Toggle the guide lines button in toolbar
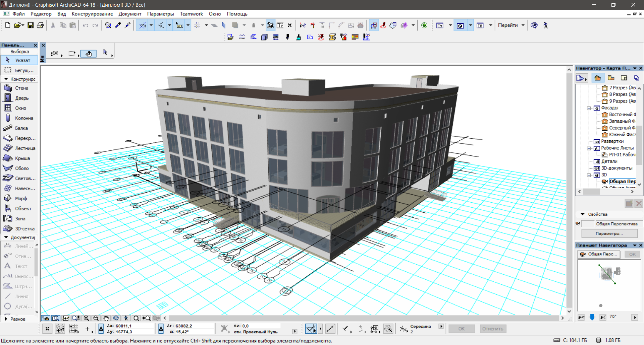The image size is (644, 345). point(143,25)
